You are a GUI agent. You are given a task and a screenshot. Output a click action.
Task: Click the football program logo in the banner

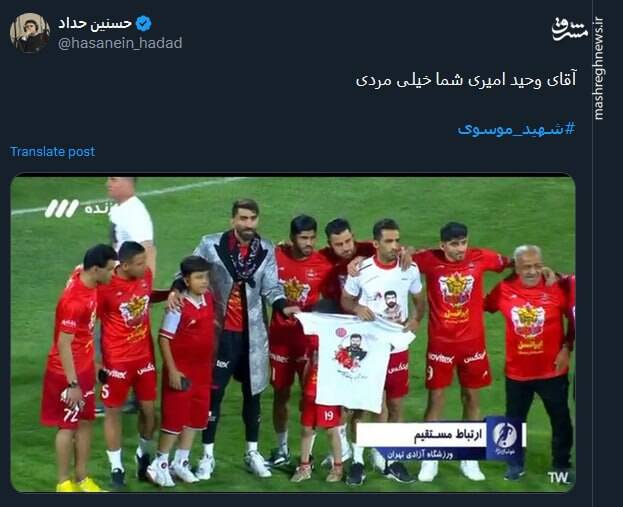[x=504, y=437]
